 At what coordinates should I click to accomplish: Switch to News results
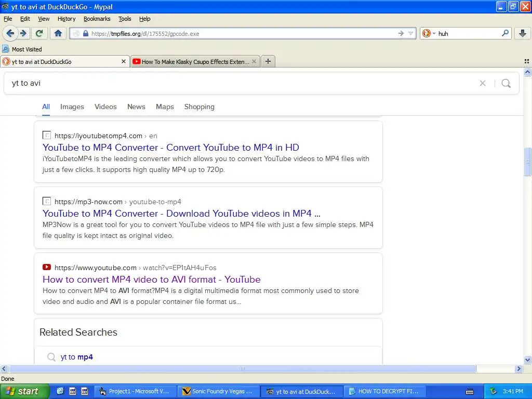point(137,107)
